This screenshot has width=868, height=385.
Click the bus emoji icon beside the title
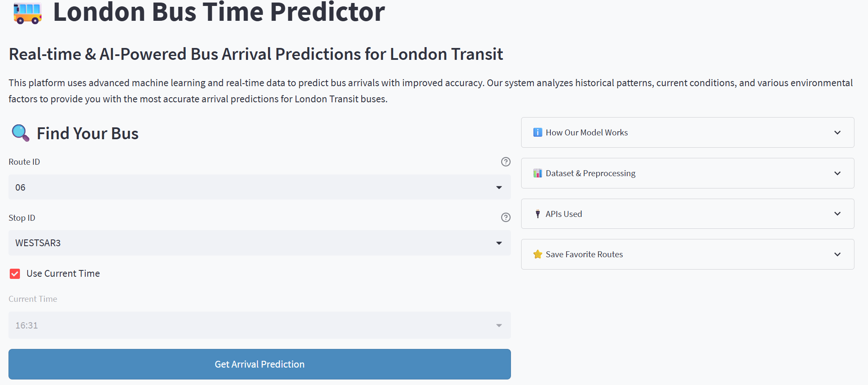[28, 13]
